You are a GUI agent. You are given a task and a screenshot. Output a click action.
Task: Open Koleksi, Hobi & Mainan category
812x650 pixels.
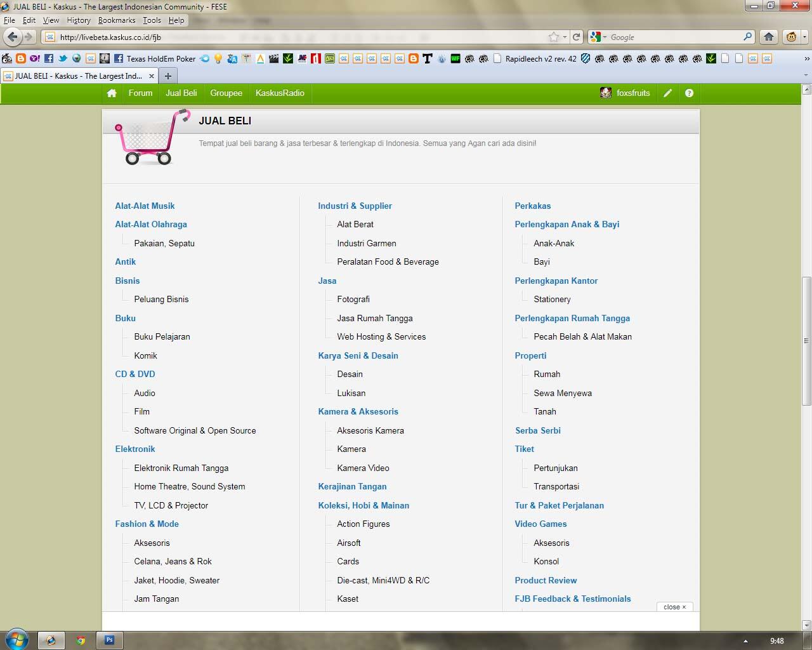[363, 505]
